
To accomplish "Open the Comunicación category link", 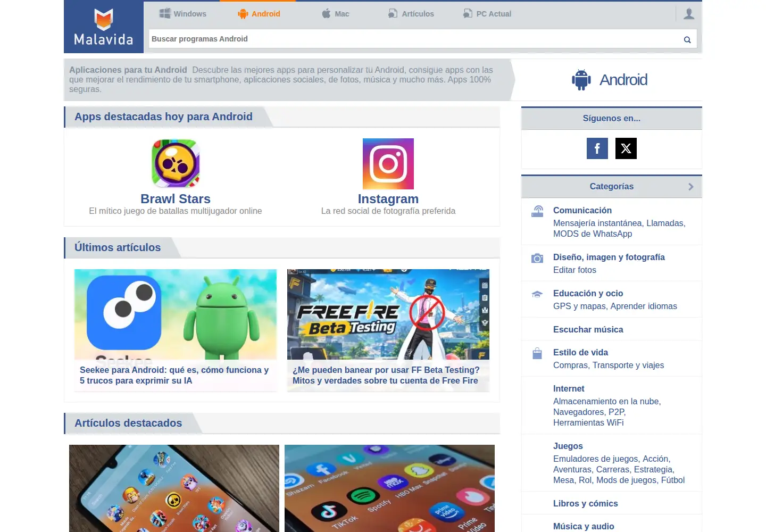I will (x=582, y=211).
